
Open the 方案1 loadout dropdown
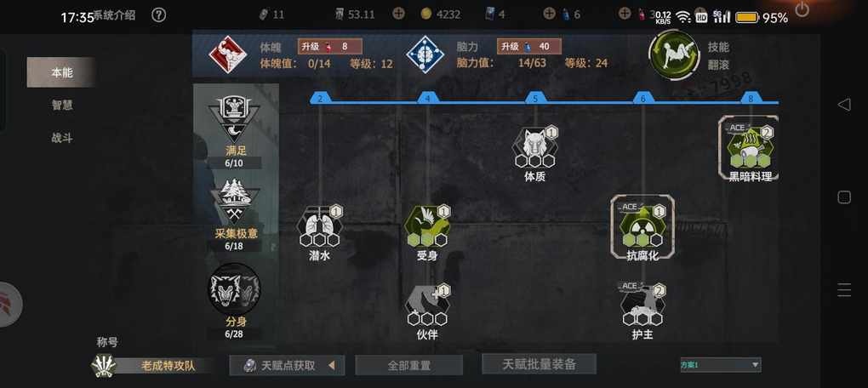(x=721, y=365)
